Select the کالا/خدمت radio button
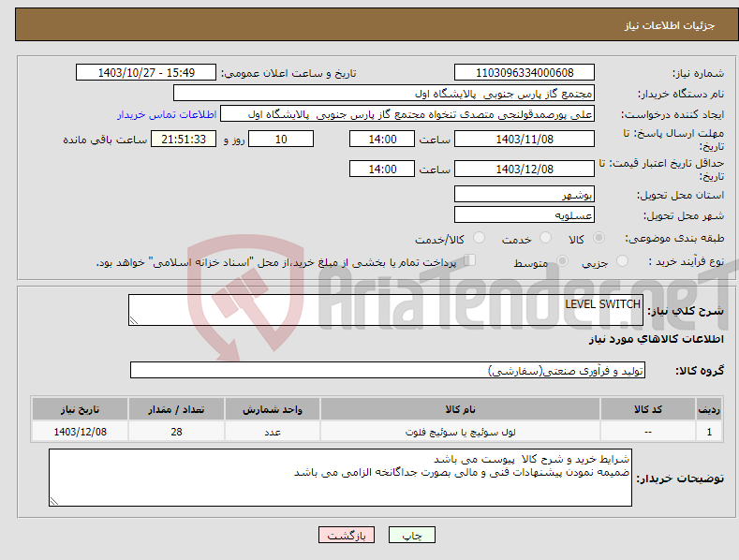The height and width of the screenshot is (560, 739). 479,238
